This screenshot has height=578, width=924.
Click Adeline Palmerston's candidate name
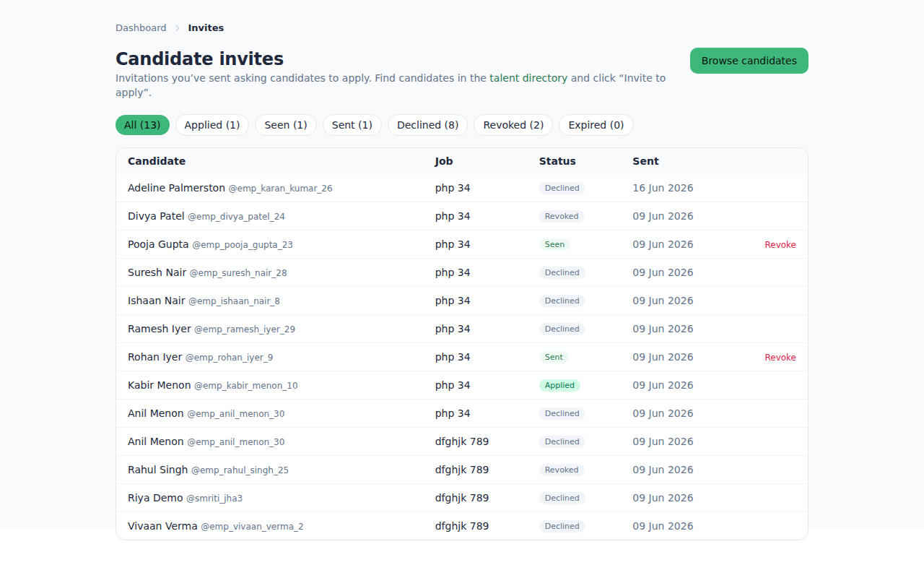click(176, 188)
